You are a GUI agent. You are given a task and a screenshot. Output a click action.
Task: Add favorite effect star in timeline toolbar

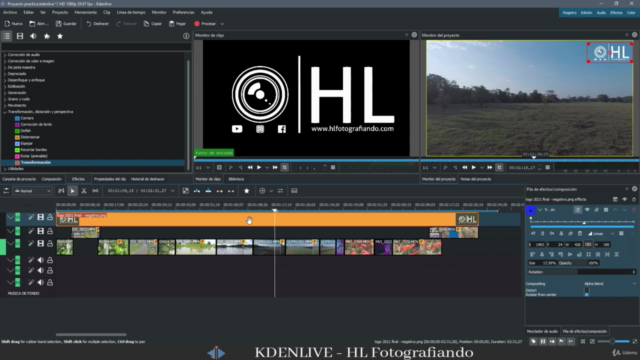tap(247, 191)
